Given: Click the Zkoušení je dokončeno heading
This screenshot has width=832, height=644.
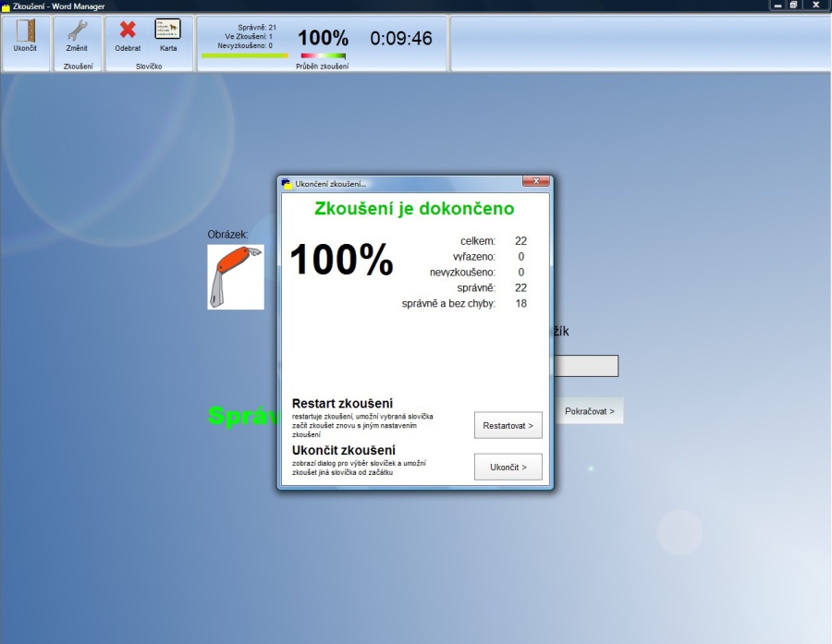Looking at the screenshot, I should (414, 209).
